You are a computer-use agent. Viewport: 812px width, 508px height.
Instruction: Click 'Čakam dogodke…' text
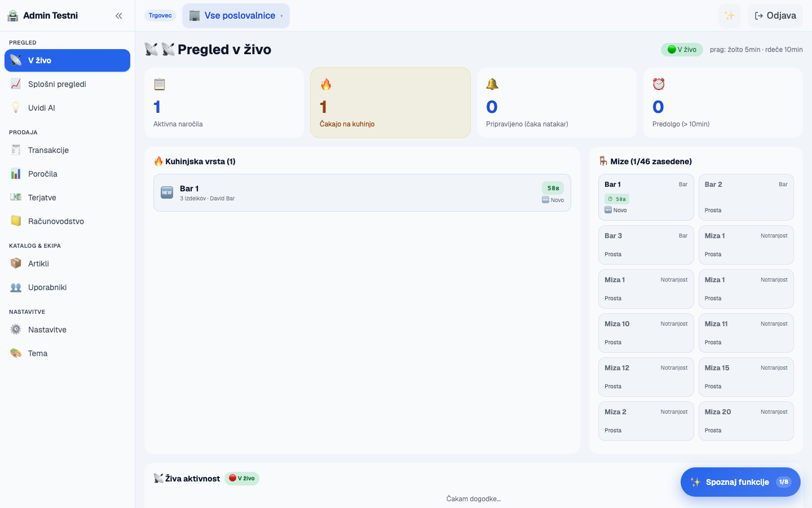[x=474, y=499]
